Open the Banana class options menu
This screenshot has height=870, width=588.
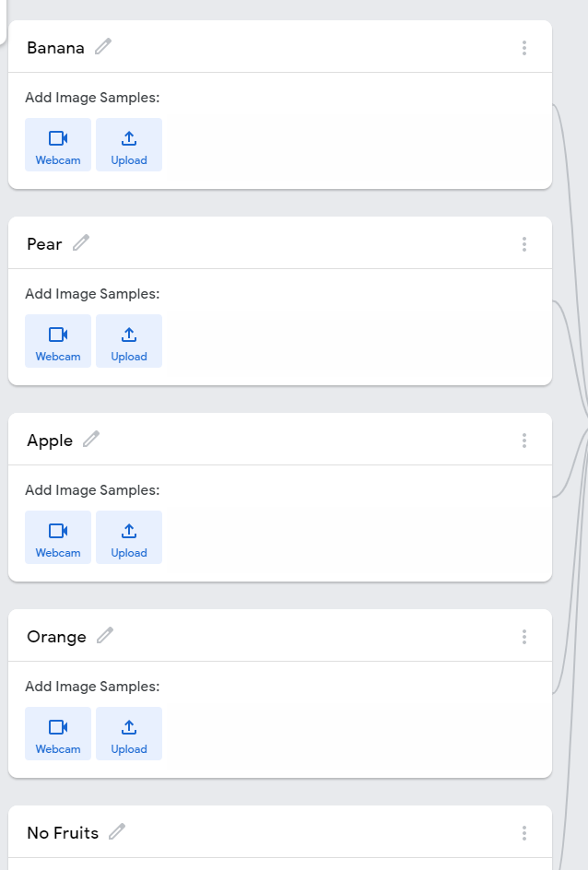point(524,48)
